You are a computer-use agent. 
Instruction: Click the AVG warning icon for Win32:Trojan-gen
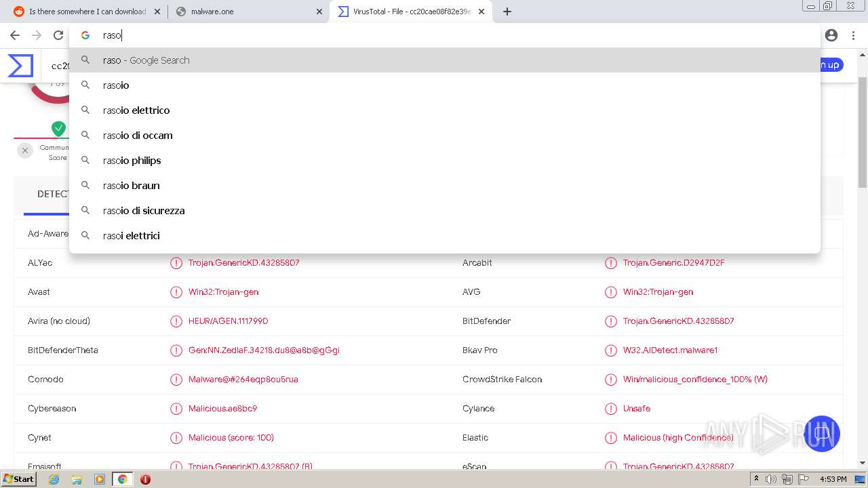611,292
